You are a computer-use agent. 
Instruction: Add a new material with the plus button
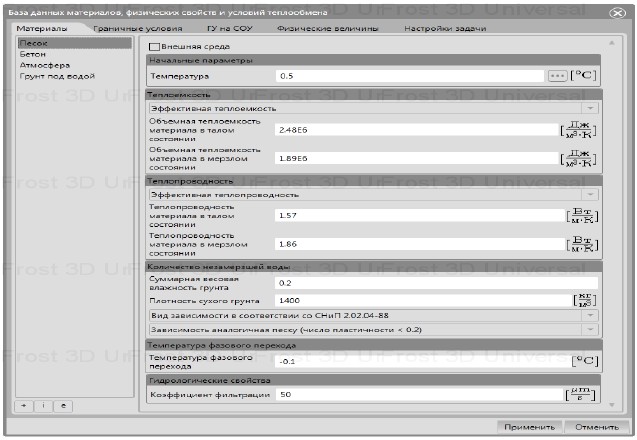(x=24, y=406)
